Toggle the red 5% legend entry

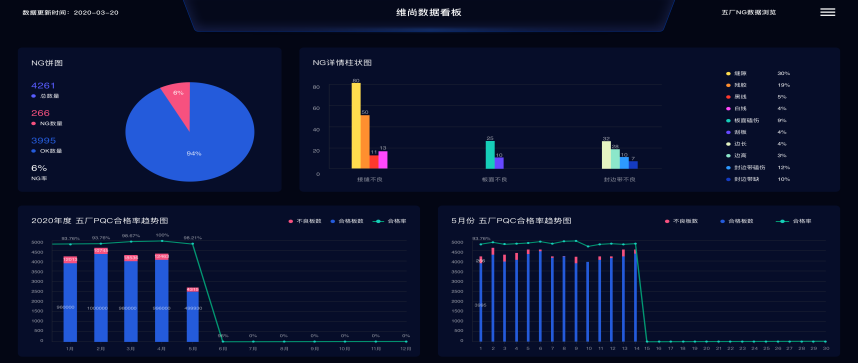pyautogui.click(x=758, y=97)
